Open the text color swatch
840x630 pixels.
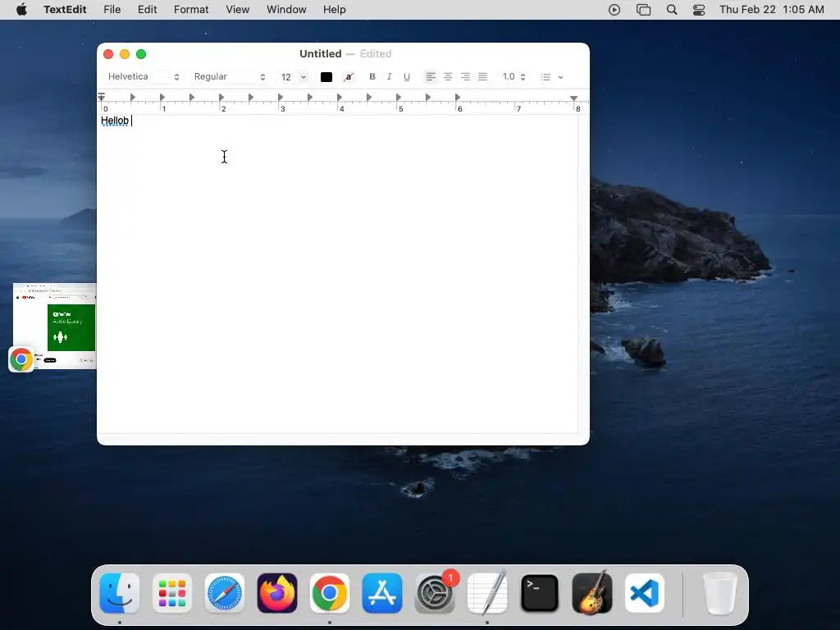[326, 77]
